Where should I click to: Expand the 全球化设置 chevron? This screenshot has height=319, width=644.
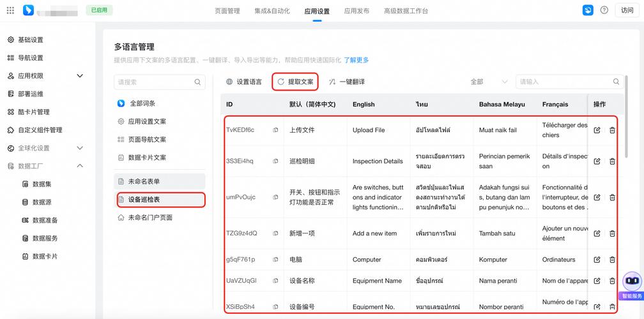tap(80, 148)
